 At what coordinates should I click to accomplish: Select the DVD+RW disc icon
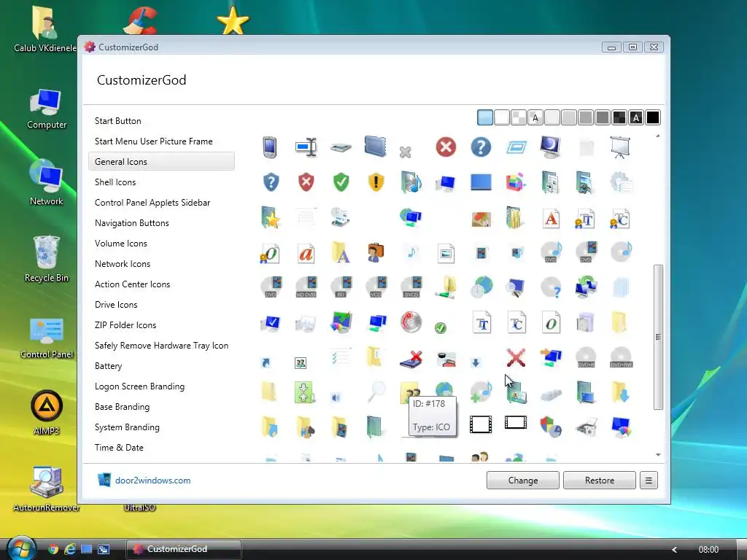pos(621,357)
